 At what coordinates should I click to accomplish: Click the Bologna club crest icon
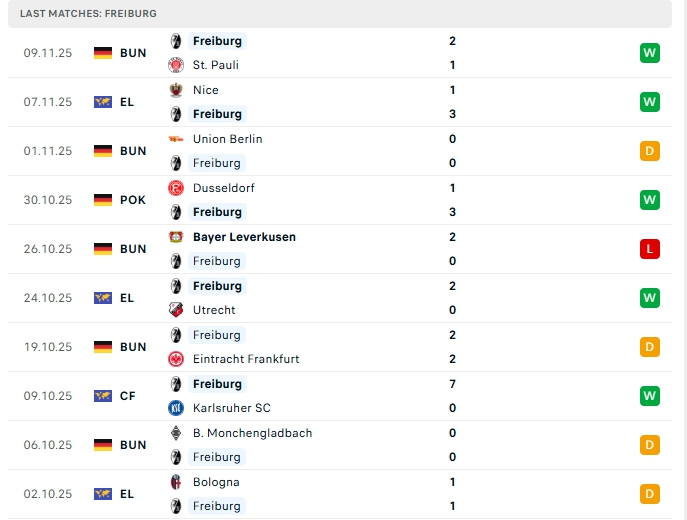pos(177,482)
